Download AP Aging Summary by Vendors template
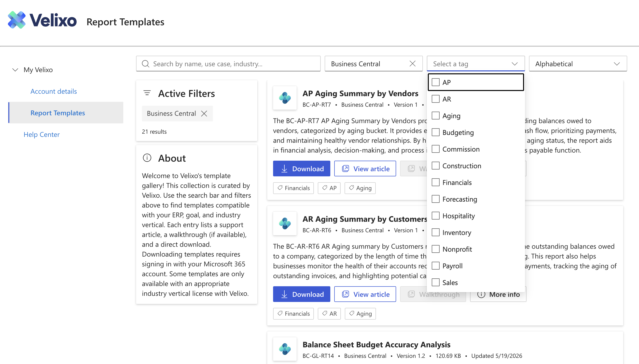 (x=301, y=169)
